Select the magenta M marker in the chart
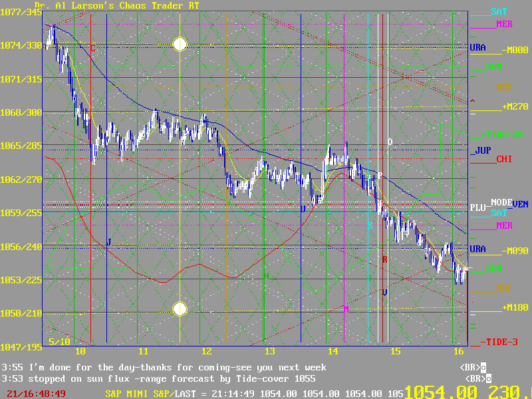Viewport: 532px width, 399px height. click(346, 309)
